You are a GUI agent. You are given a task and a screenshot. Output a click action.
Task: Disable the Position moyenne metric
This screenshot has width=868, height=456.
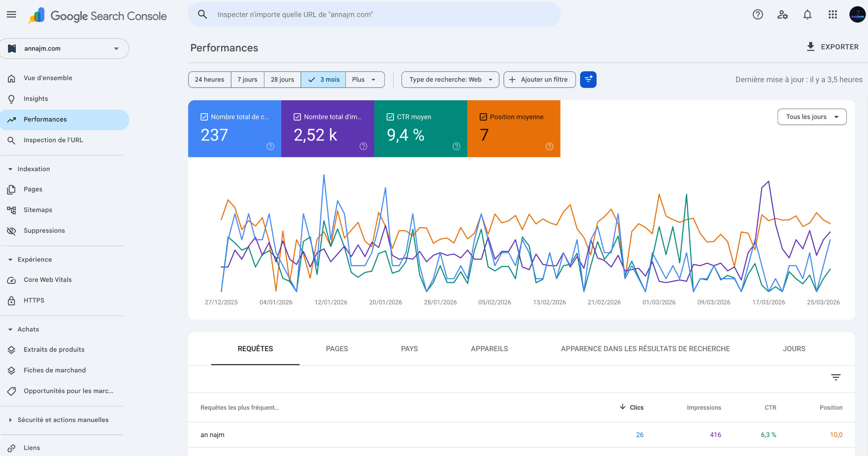pos(483,117)
